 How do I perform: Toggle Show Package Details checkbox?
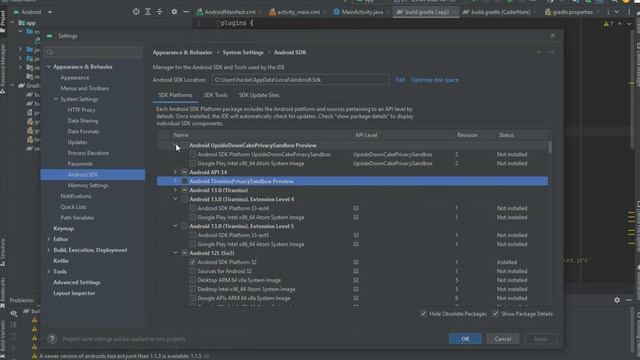click(x=495, y=314)
